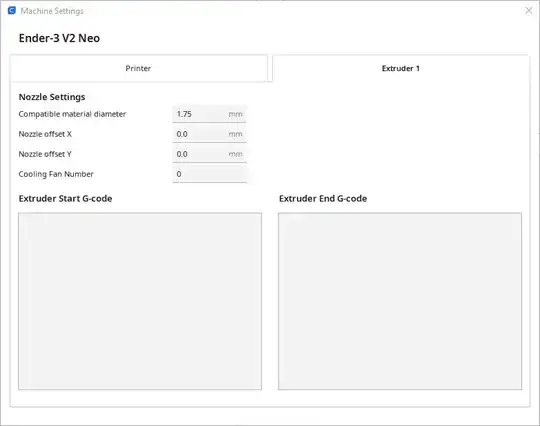
Task: Focus the Compatible material diameter field
Action: (x=209, y=114)
